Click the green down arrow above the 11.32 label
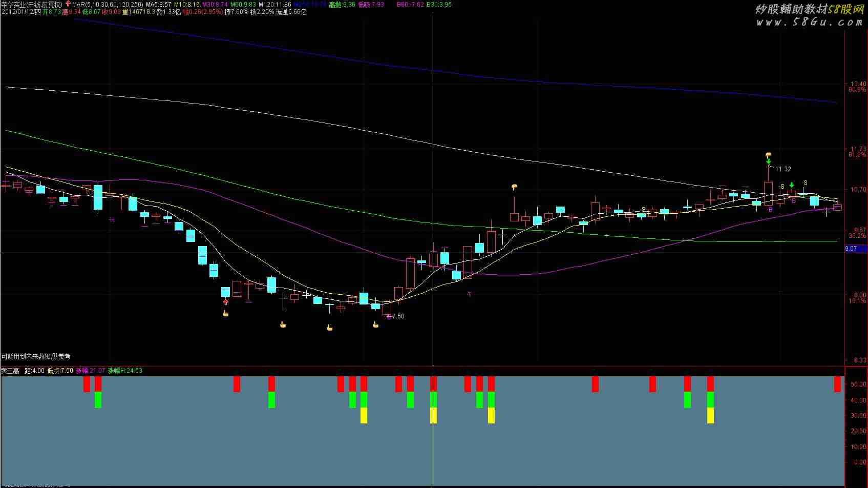868x488 pixels. tap(769, 161)
